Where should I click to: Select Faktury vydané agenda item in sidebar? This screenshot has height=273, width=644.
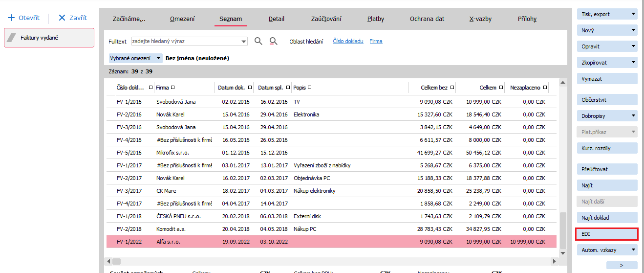pyautogui.click(x=49, y=38)
